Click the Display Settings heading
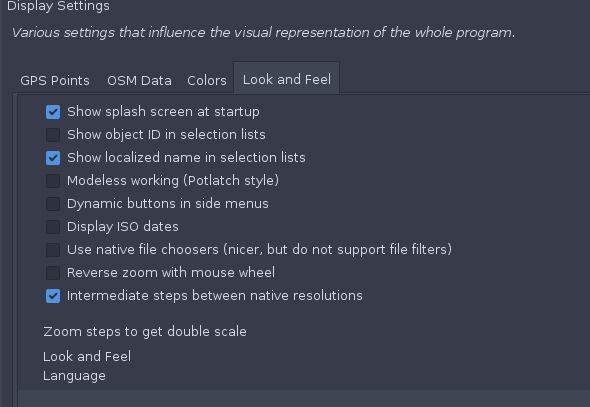The width and height of the screenshot is (590, 407). [x=58, y=6]
